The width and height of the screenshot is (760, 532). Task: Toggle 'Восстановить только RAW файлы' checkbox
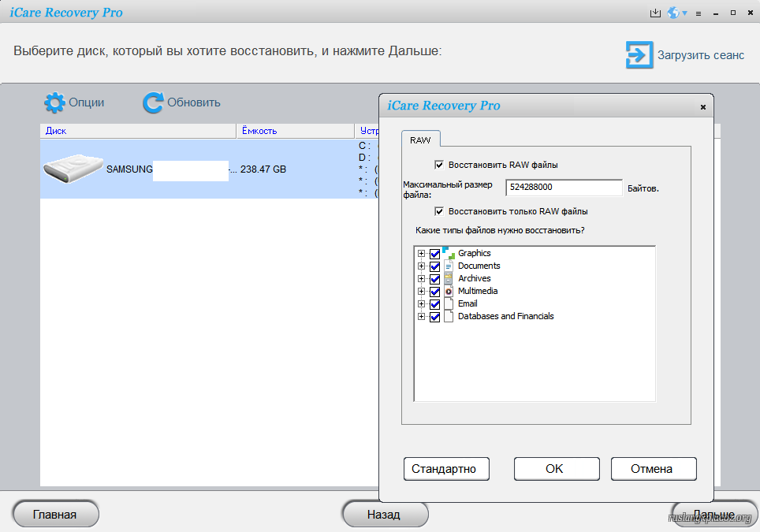coord(439,211)
